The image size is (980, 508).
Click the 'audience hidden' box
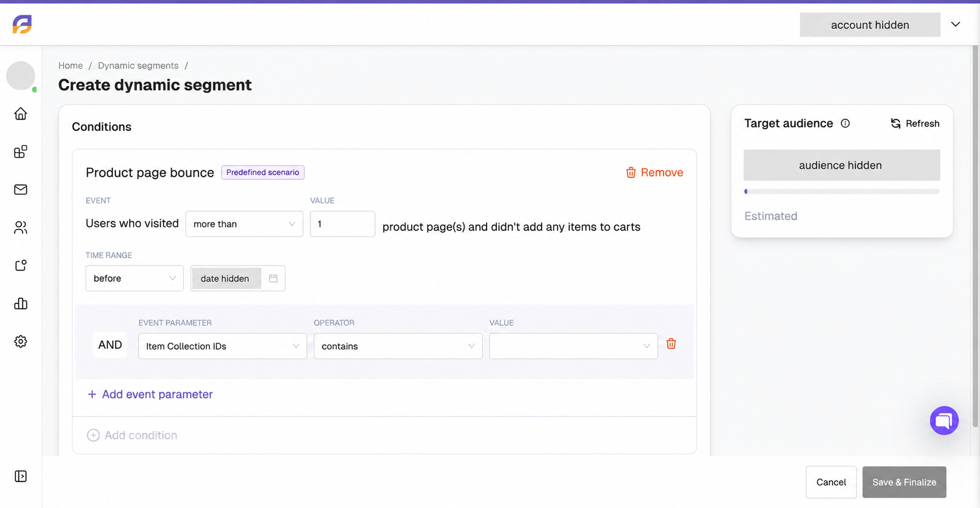[842, 165]
